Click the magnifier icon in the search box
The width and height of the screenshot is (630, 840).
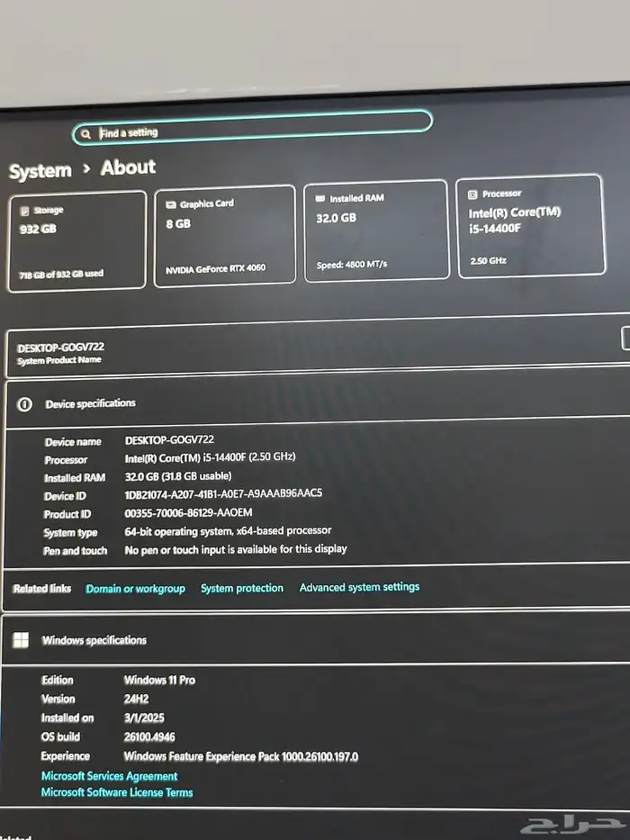86,133
